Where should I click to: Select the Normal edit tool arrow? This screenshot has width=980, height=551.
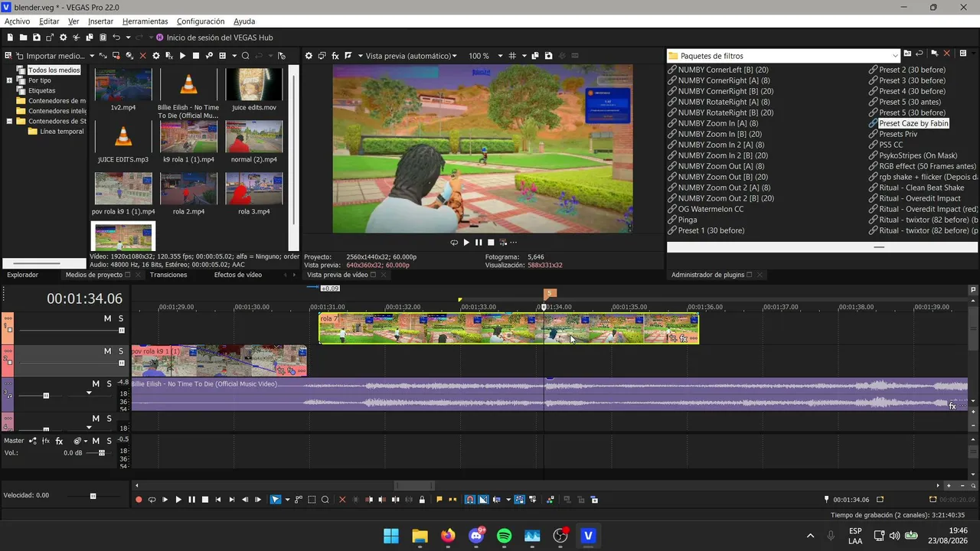click(276, 500)
